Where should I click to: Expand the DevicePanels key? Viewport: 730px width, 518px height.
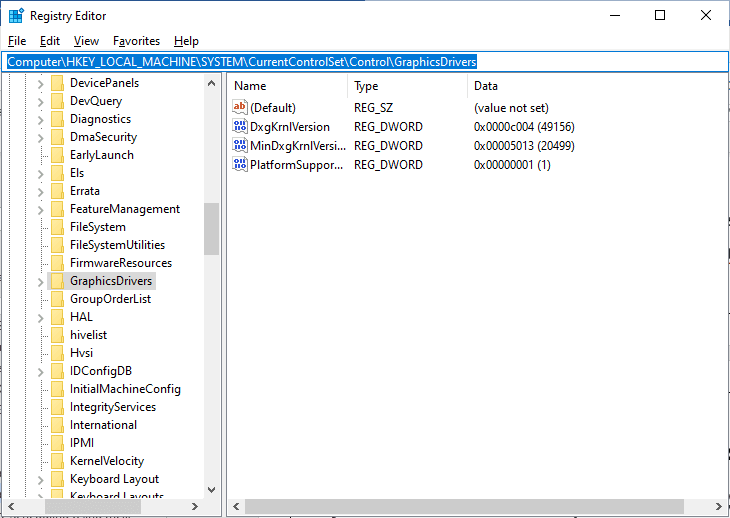point(41,83)
